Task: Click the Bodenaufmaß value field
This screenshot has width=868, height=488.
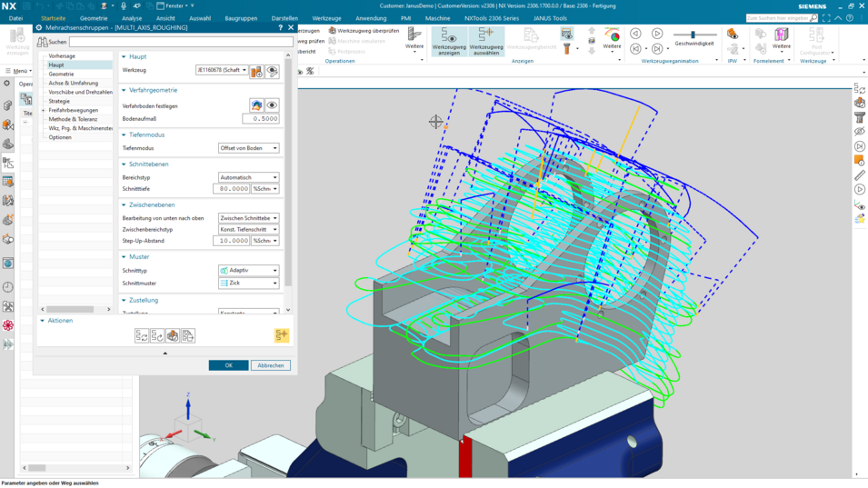Action: coord(260,118)
